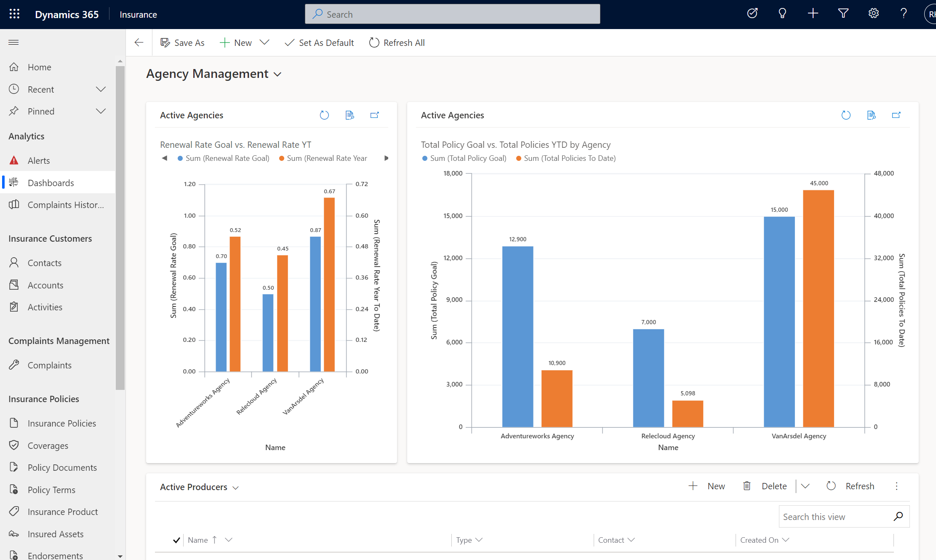This screenshot has height=560, width=936.
Task: Click Set As Default
Action: (319, 43)
